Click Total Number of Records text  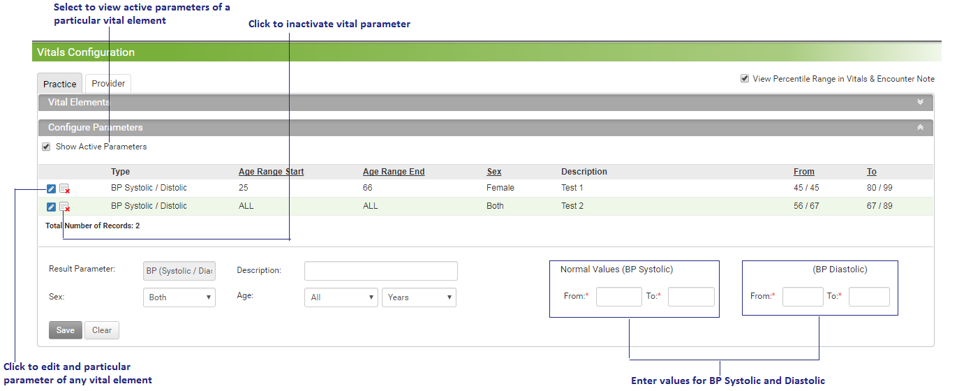[x=93, y=226]
